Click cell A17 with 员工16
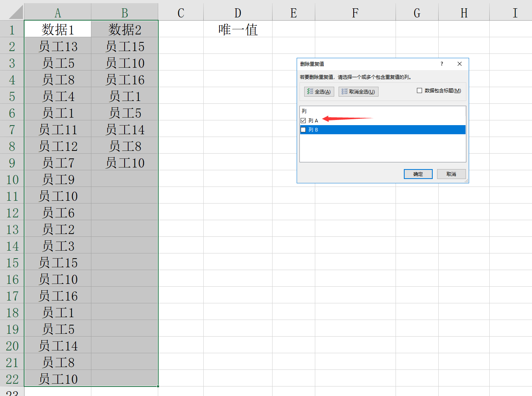 pos(58,295)
